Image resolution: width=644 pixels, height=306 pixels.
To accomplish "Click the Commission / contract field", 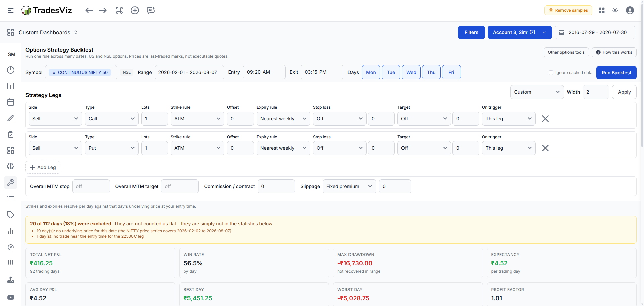I will click(x=276, y=186).
